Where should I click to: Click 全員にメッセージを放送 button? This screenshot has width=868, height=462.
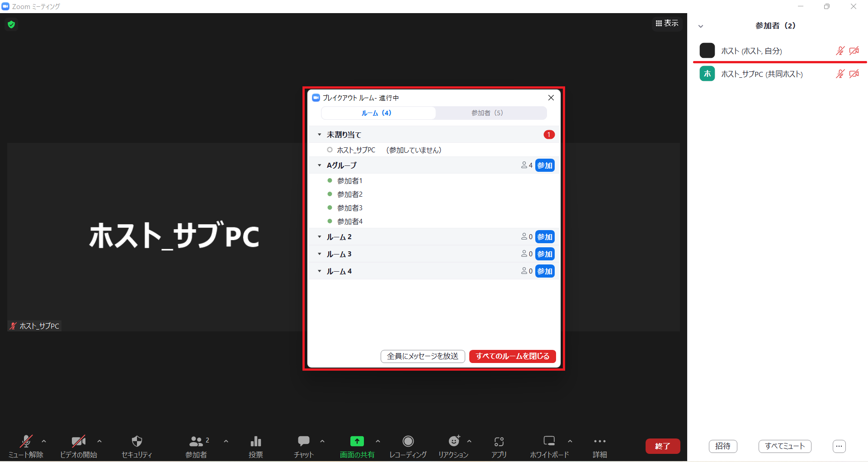pos(423,356)
